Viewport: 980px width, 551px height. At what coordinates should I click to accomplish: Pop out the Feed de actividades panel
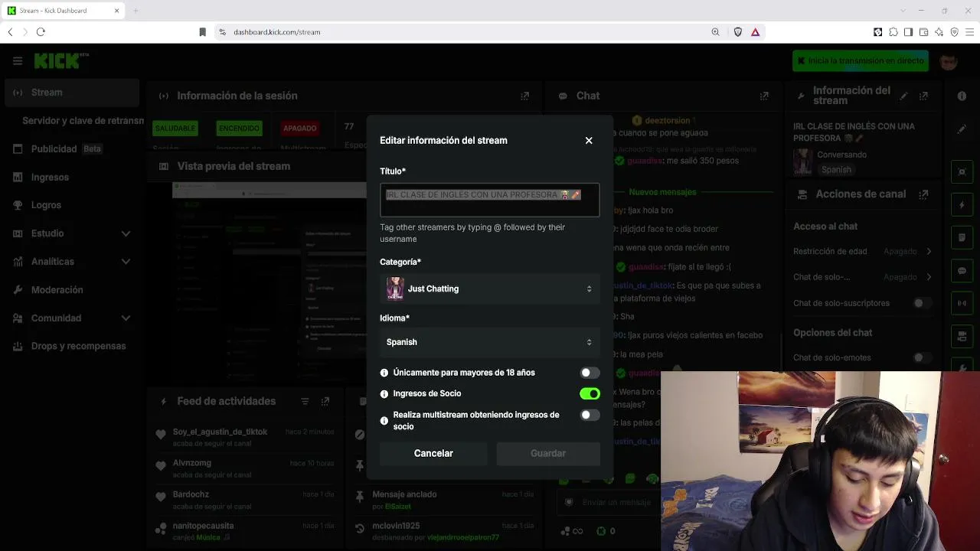pos(325,401)
